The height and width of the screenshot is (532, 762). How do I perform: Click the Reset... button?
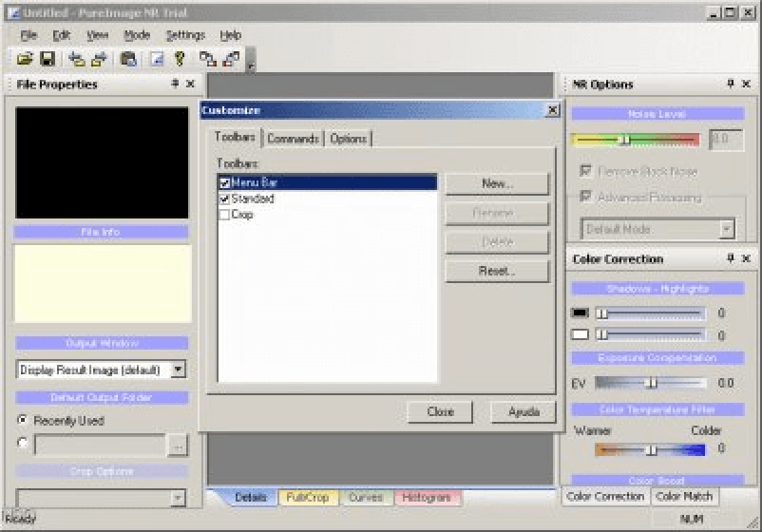[497, 271]
